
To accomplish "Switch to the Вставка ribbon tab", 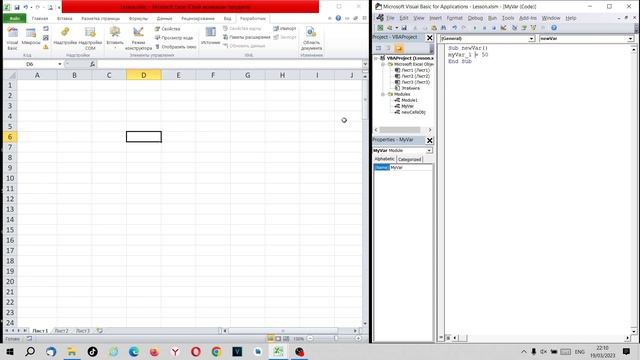I will click(64, 18).
